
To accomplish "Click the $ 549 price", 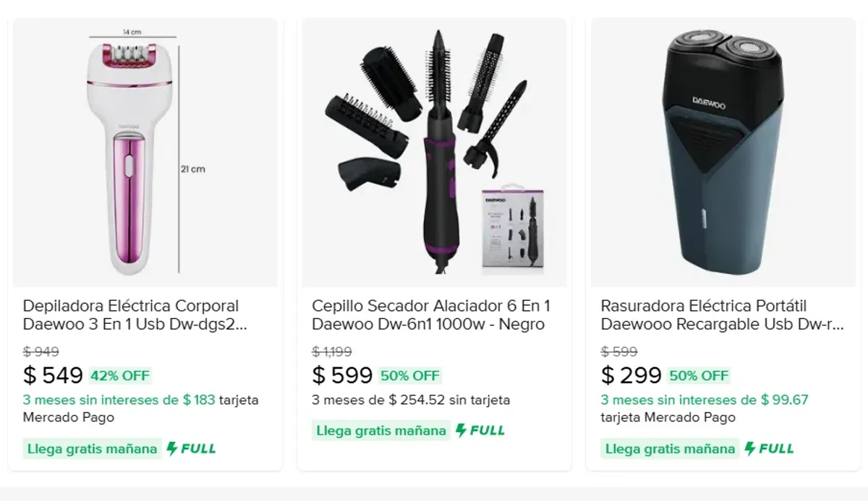I will [x=54, y=376].
